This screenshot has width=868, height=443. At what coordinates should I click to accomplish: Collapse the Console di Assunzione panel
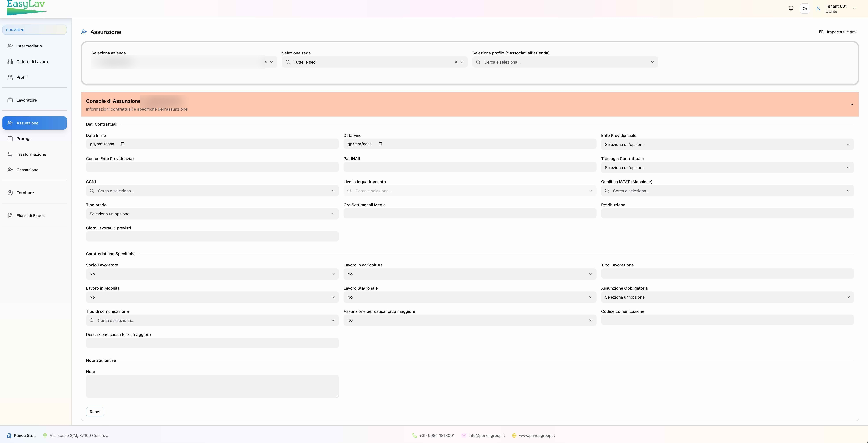coord(852,104)
